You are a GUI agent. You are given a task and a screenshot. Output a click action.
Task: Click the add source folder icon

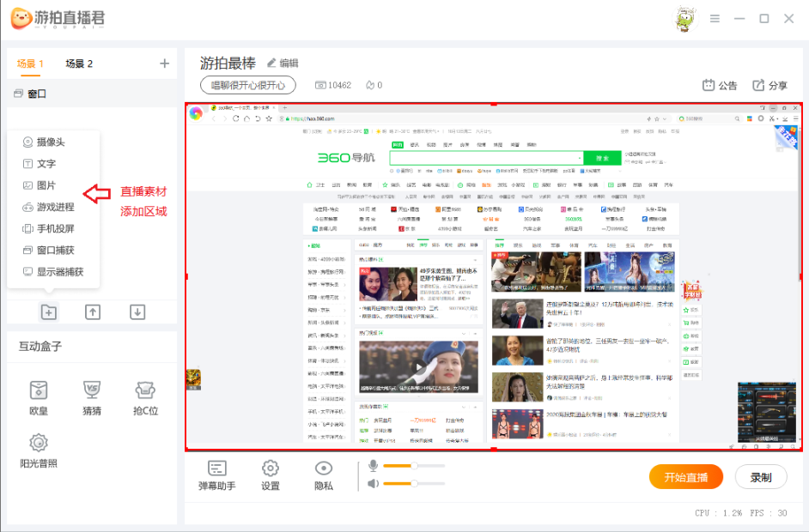pos(49,312)
